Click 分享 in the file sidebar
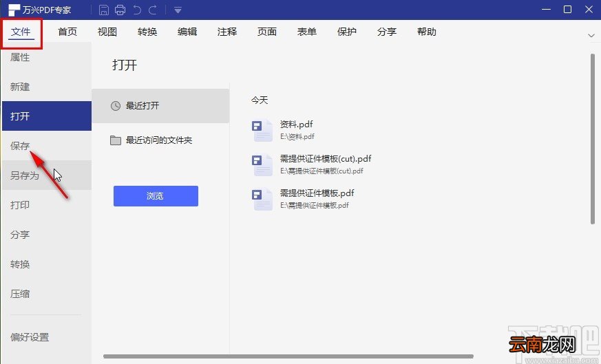The height and width of the screenshot is (364, 601). tap(47, 235)
